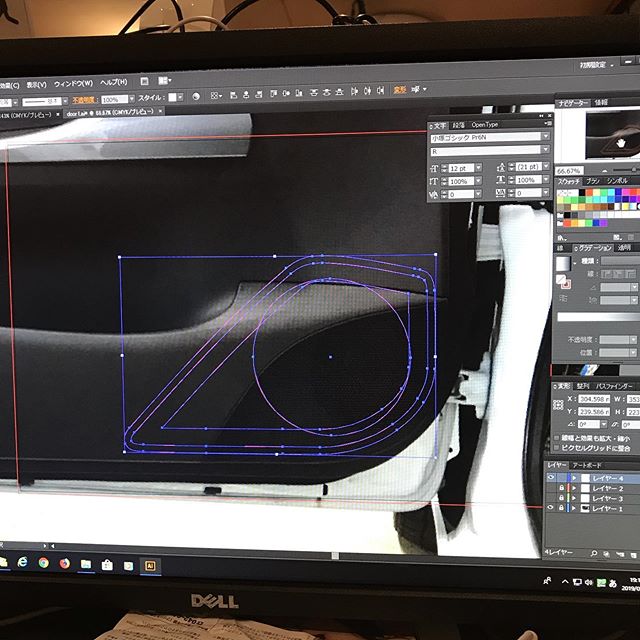Click the horizontal distribute left icon
Viewport: 640px width, 640px height.
[x=354, y=91]
